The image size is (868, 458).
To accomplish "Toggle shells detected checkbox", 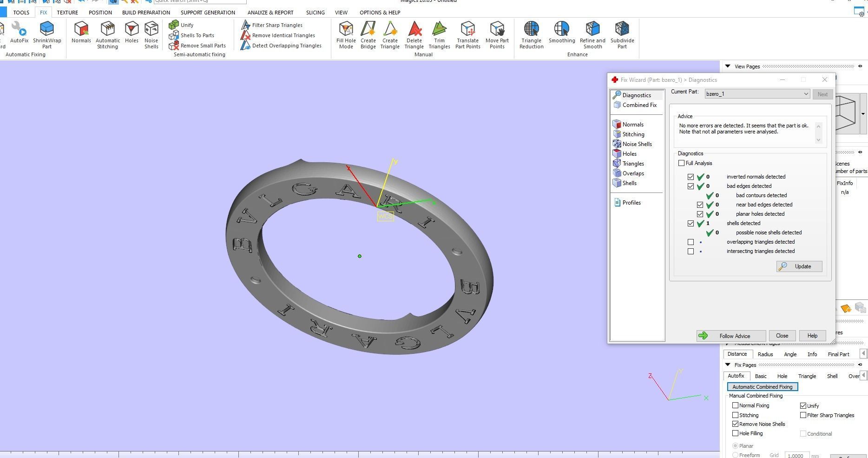I will point(690,223).
